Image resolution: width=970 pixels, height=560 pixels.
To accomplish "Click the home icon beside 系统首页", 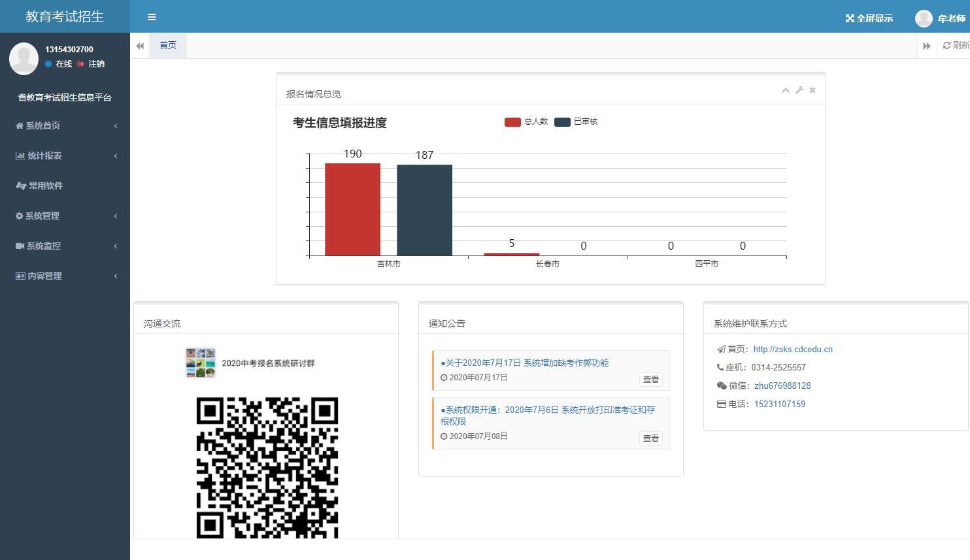I will (20, 125).
